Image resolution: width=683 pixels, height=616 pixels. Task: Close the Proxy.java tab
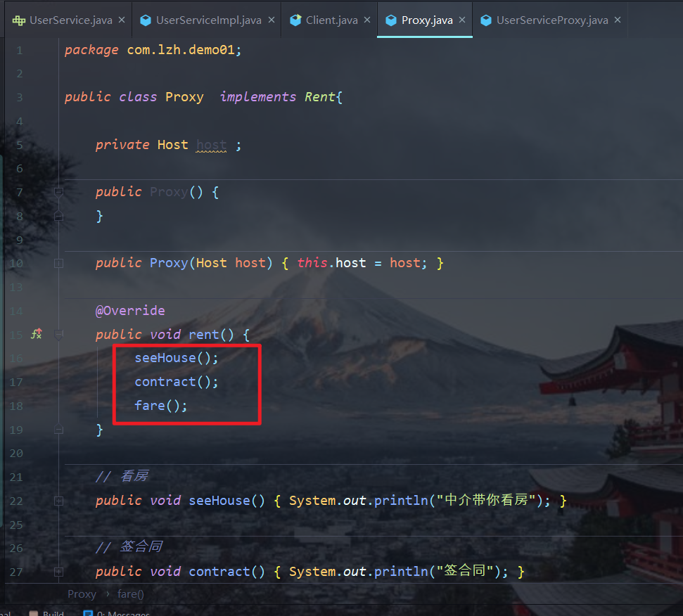(x=462, y=20)
